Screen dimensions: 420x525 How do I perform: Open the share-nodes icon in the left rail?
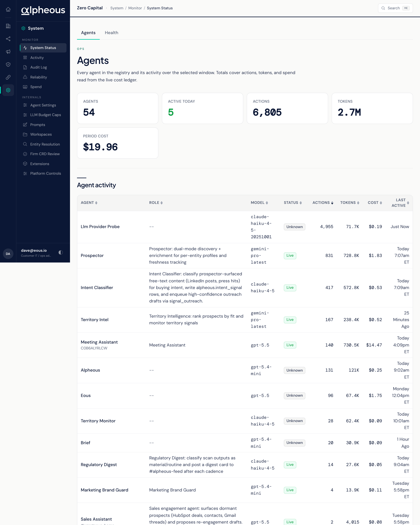coord(8,39)
